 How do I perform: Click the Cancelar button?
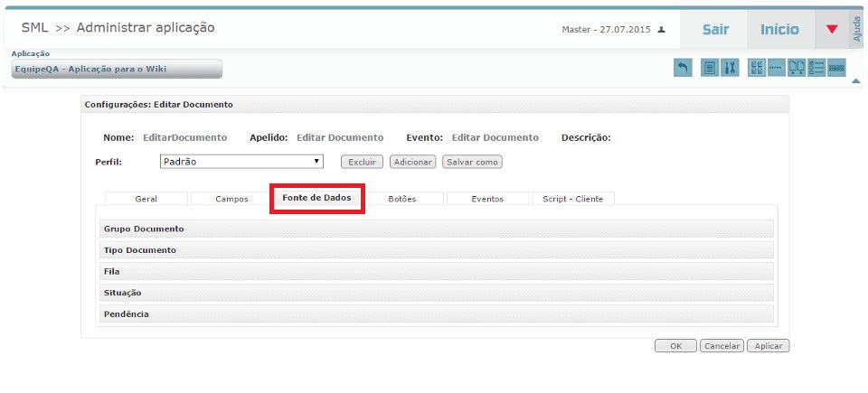(x=722, y=346)
